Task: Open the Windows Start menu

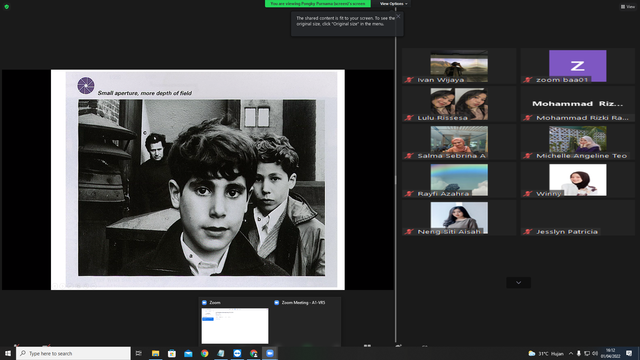Action: (8, 353)
